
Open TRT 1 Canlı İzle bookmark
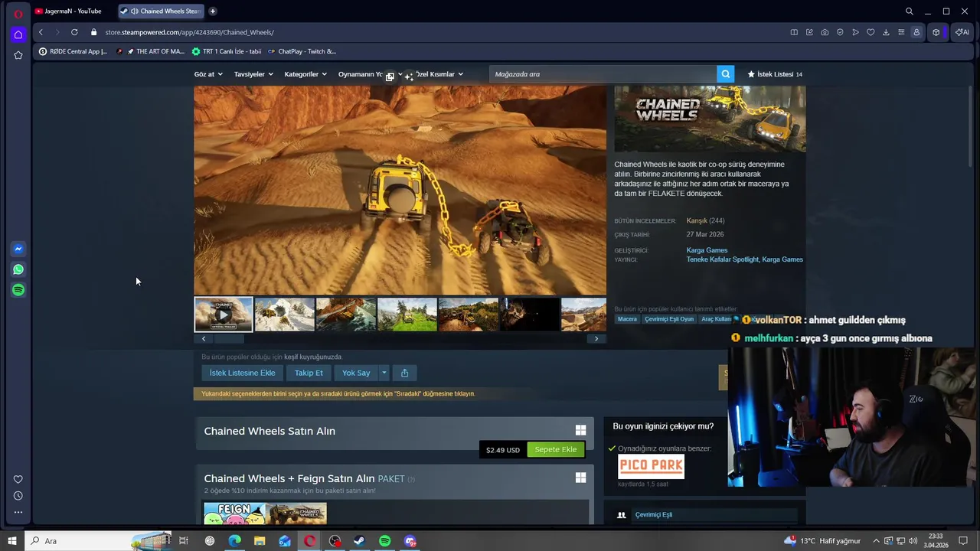tap(227, 51)
